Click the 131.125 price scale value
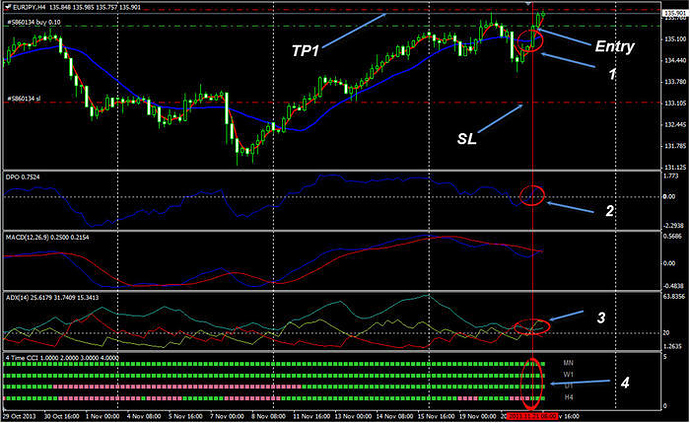The image size is (690, 423). (x=675, y=167)
